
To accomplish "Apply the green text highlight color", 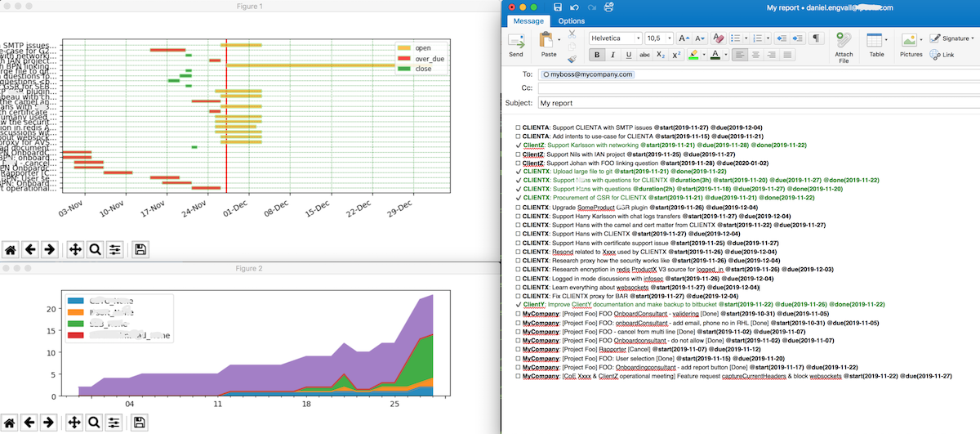I will tap(693, 55).
